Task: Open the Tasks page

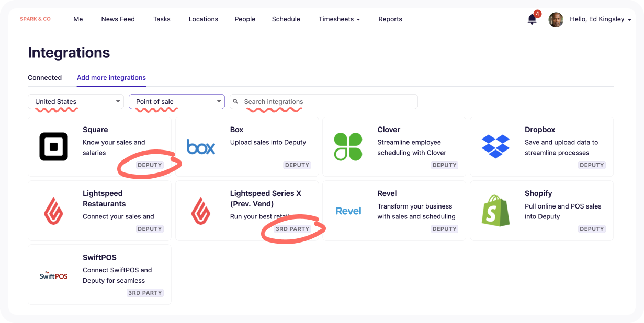Action: point(162,19)
